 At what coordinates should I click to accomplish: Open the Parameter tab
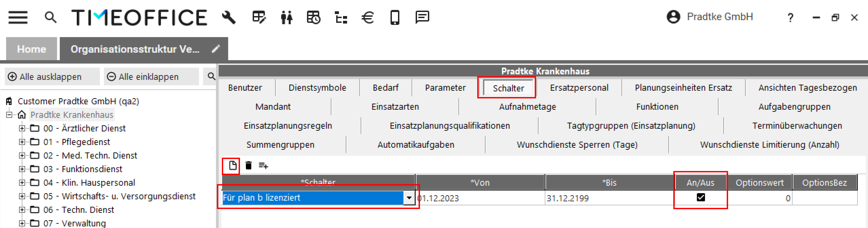[x=445, y=88]
